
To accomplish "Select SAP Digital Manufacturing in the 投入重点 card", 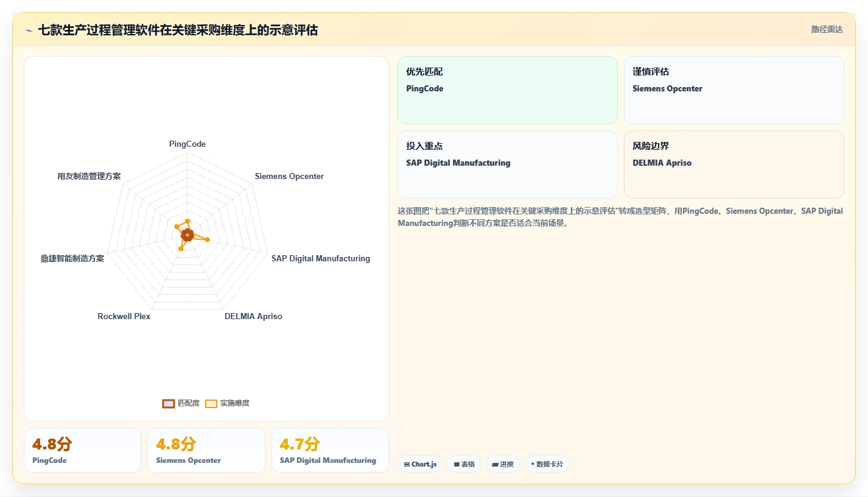I will pyautogui.click(x=458, y=163).
